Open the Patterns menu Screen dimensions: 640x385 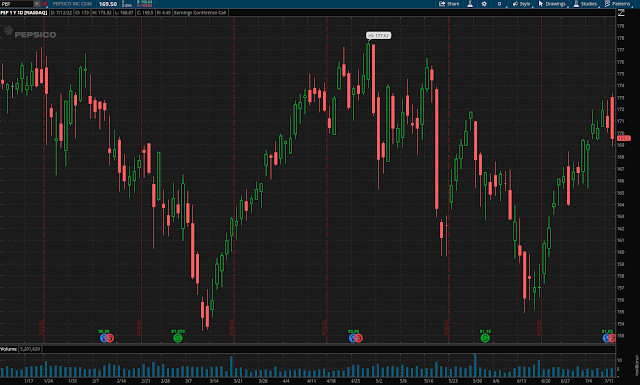(618, 4)
